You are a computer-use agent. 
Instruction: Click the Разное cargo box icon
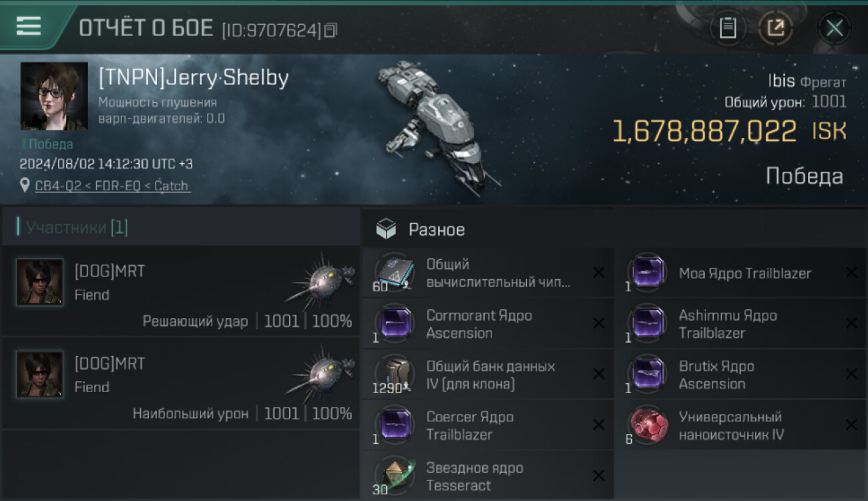(x=386, y=230)
